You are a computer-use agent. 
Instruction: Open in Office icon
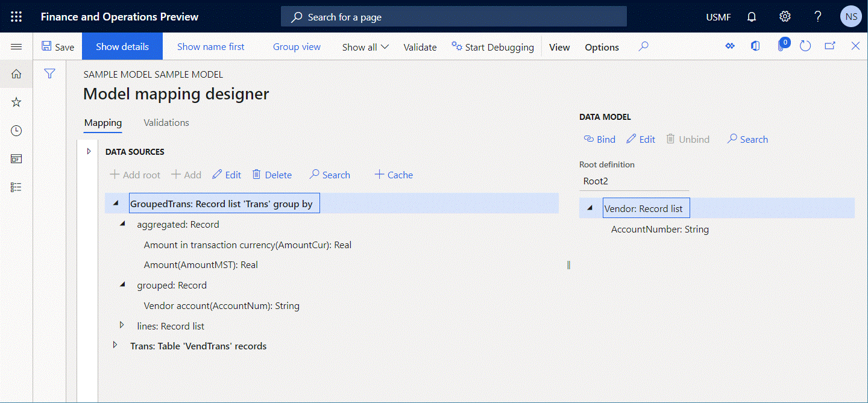click(x=755, y=46)
